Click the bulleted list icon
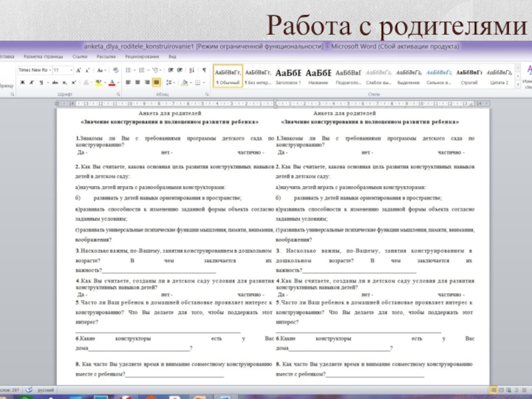Viewport: 532px width, 399px height. 129,70
